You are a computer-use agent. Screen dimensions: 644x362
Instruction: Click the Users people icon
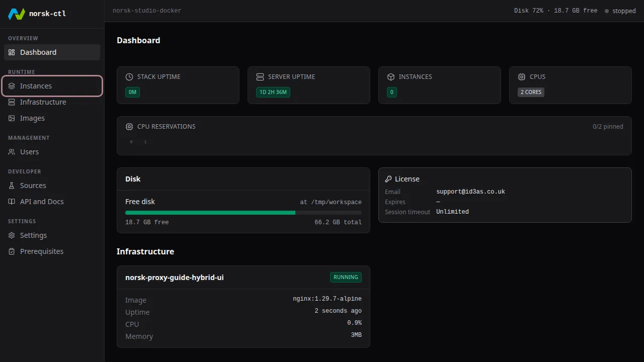pos(12,152)
